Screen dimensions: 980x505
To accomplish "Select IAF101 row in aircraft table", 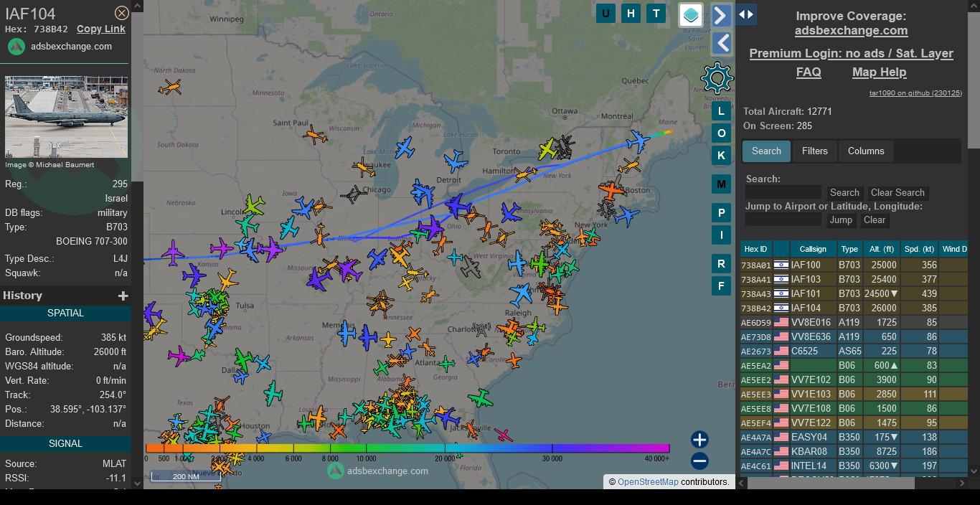I will pyautogui.click(x=854, y=294).
